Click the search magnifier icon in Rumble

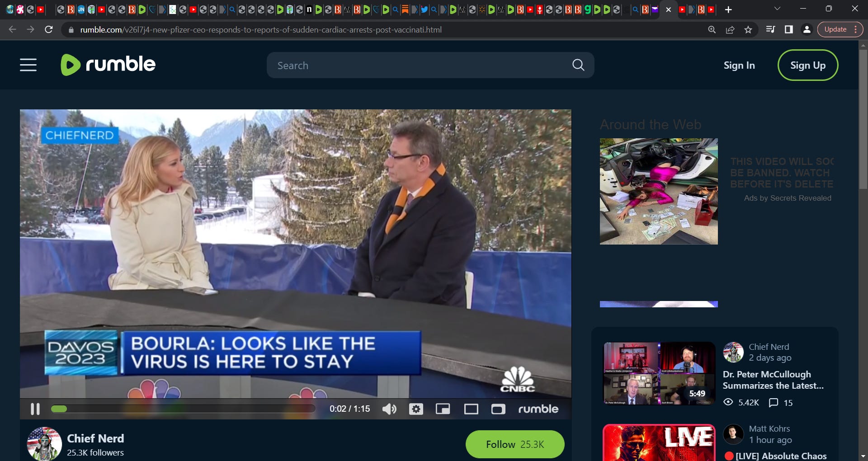click(578, 65)
